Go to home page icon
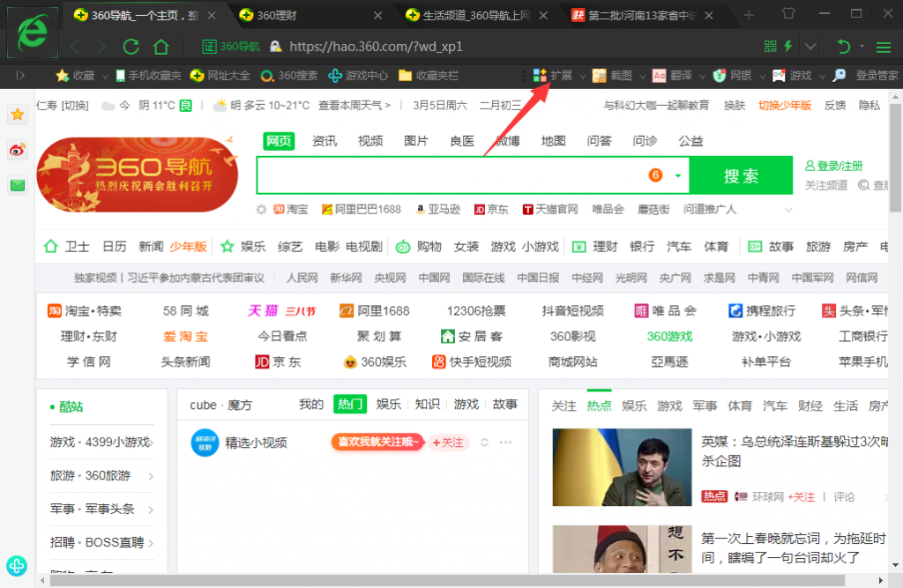 pyautogui.click(x=161, y=47)
